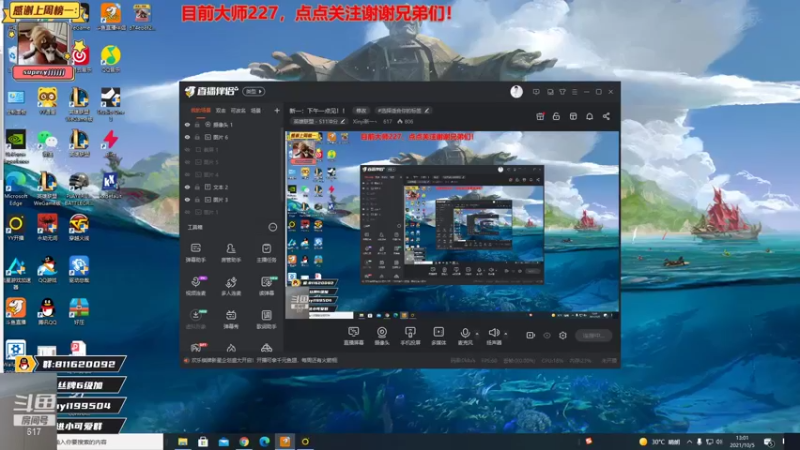
Task: Toggle the preview eye icon beside settings gear
Action: pyautogui.click(x=547, y=335)
